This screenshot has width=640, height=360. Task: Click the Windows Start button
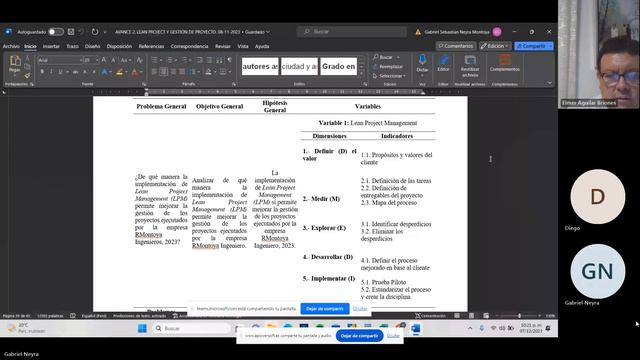coord(142,328)
